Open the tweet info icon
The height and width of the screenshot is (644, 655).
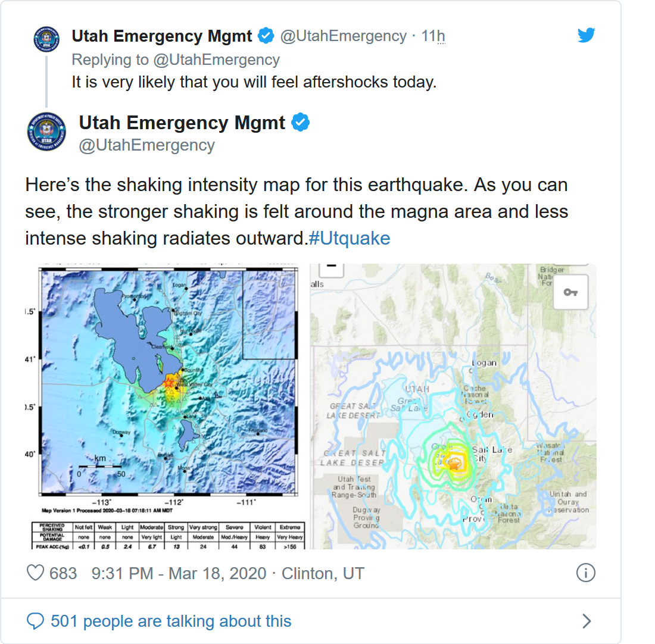point(586,573)
